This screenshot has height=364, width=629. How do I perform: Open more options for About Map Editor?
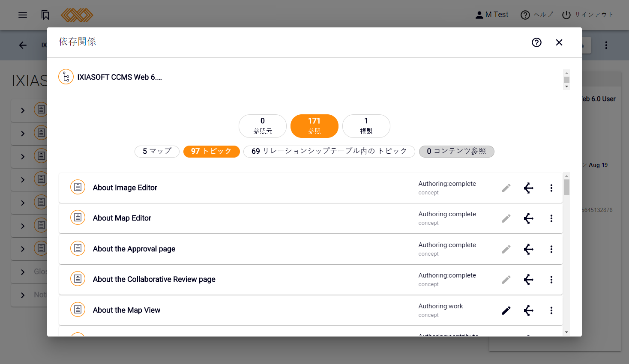[551, 218]
